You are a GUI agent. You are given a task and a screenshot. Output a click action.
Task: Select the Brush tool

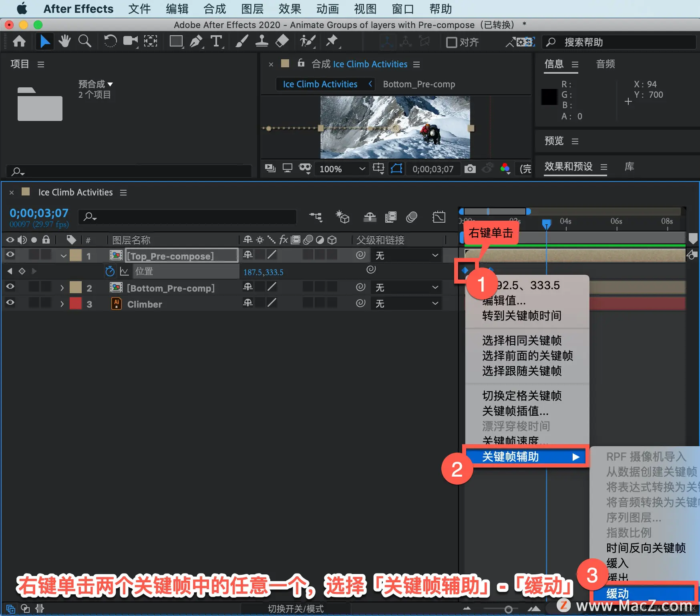[241, 41]
